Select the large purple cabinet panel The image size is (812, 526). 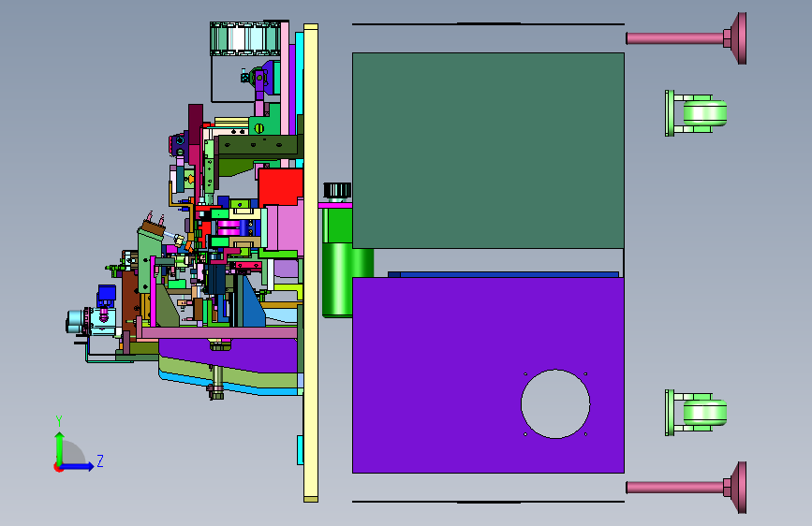point(488,374)
